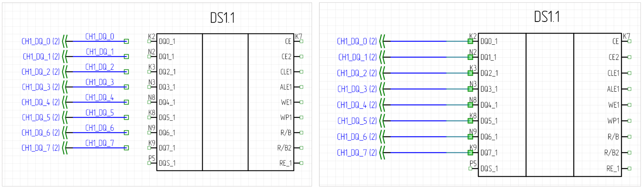Select pin name R/B in the connected schematic
Viewport: 644px width, 190px height.
tap(613, 137)
